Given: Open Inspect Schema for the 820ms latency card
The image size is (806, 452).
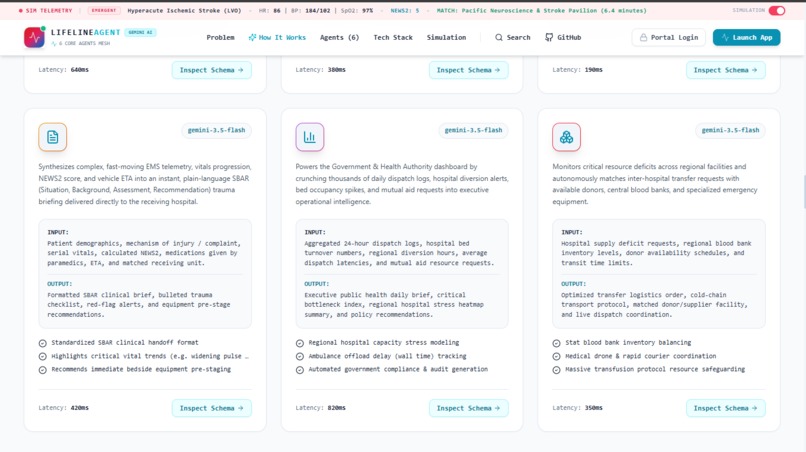Looking at the screenshot, I should pyautogui.click(x=469, y=408).
